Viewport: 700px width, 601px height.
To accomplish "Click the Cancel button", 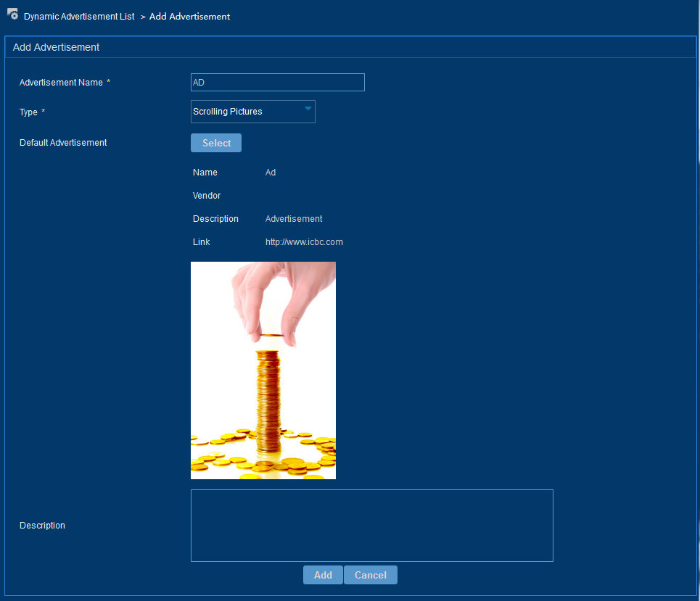I will (x=371, y=575).
